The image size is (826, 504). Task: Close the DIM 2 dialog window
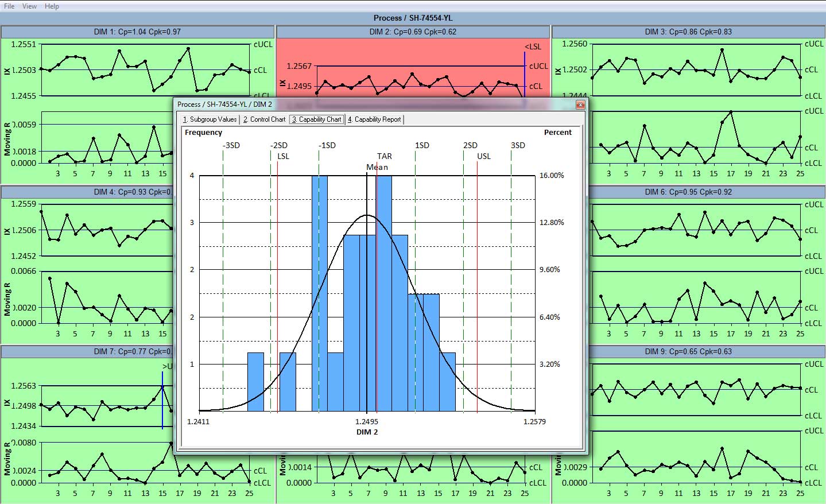point(580,104)
